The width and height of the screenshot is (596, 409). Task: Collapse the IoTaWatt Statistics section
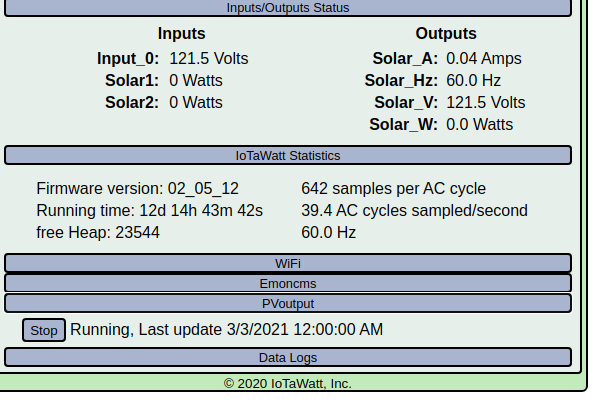coord(288,155)
